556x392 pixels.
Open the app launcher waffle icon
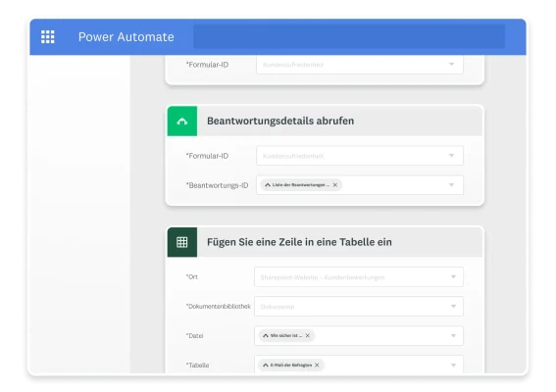coord(47,37)
